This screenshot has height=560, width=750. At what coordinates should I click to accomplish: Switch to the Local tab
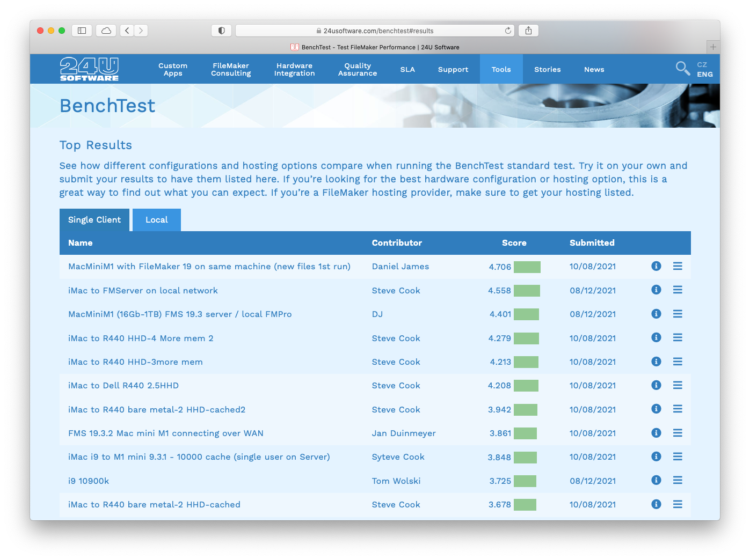point(157,220)
